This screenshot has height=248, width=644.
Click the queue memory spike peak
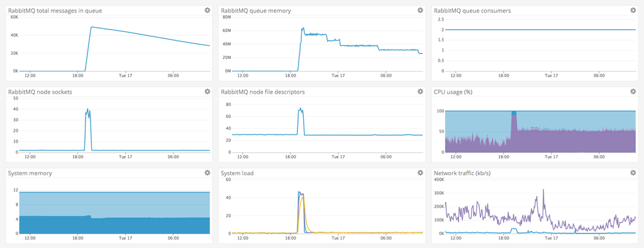tap(303, 28)
